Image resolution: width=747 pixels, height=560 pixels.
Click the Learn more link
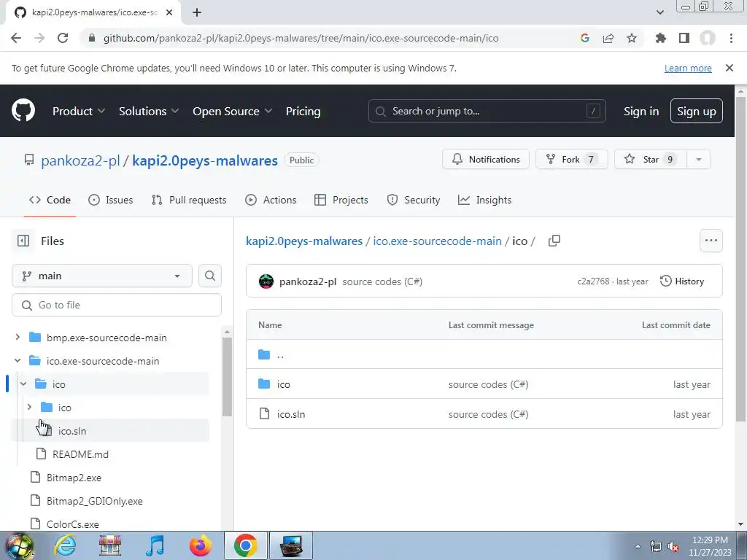click(x=688, y=68)
